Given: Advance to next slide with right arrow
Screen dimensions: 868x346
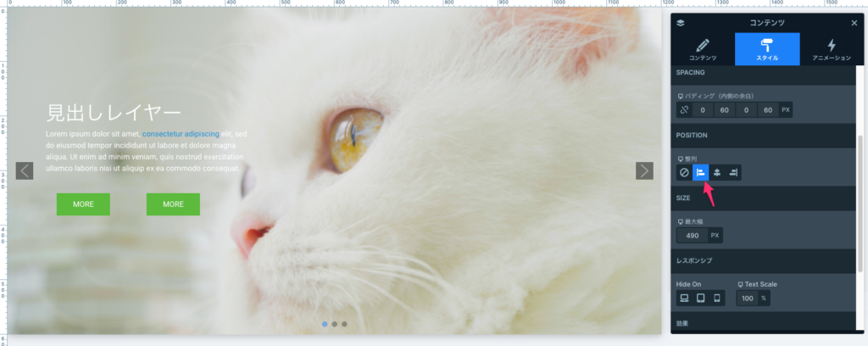Looking at the screenshot, I should tap(644, 170).
